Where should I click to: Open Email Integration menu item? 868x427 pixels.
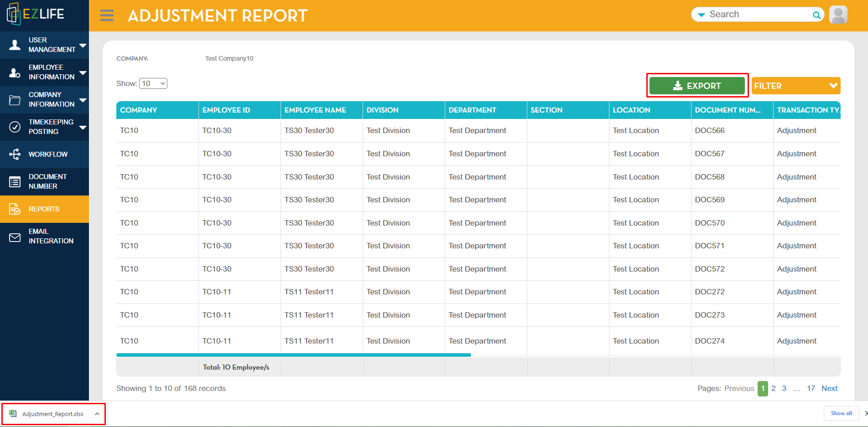click(44, 237)
